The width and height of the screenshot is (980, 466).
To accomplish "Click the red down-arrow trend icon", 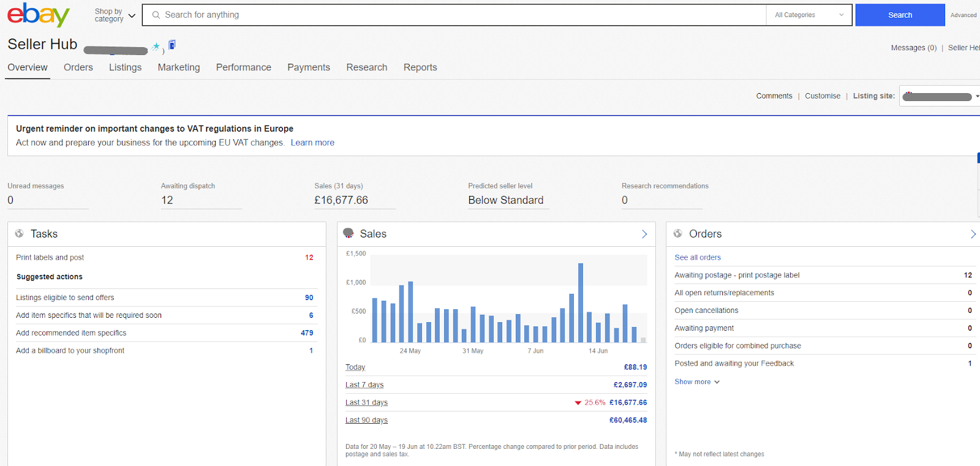I will (x=578, y=403).
